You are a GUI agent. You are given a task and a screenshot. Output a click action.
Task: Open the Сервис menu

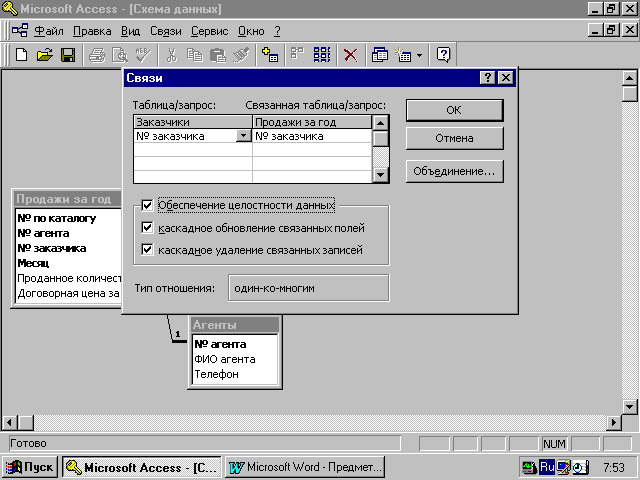click(209, 31)
